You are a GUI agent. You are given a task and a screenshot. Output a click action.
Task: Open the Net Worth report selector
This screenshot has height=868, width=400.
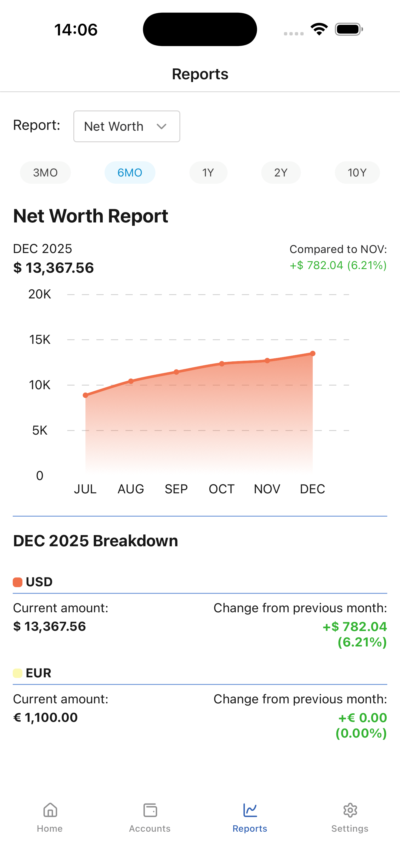click(126, 127)
